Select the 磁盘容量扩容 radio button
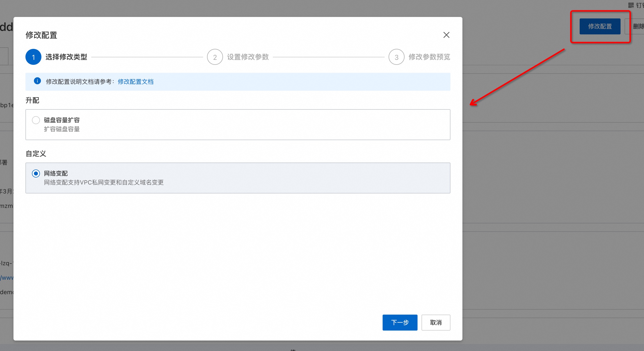The image size is (644, 351). 36,120
